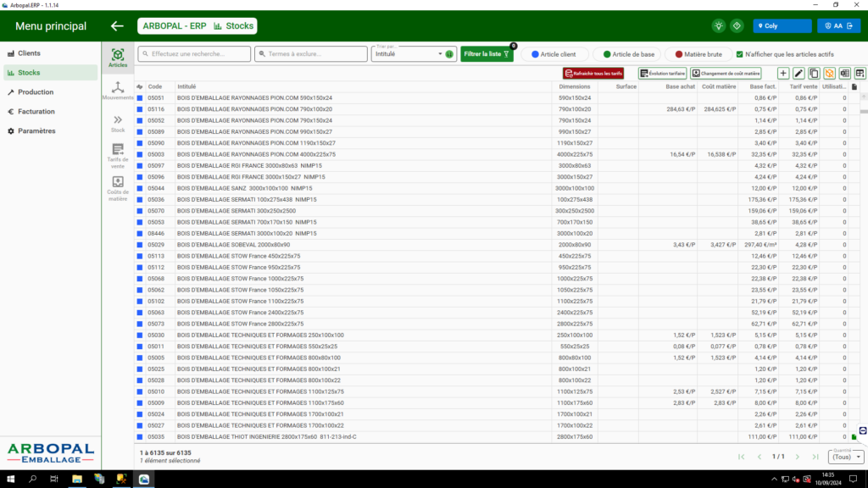
Task: Uncheck N'afficher que les articles actifs
Action: (x=739, y=54)
